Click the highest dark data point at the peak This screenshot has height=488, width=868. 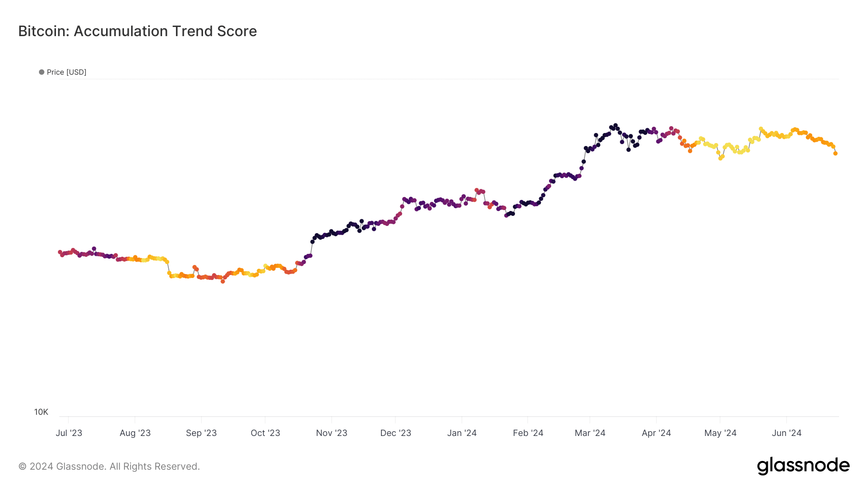point(615,125)
